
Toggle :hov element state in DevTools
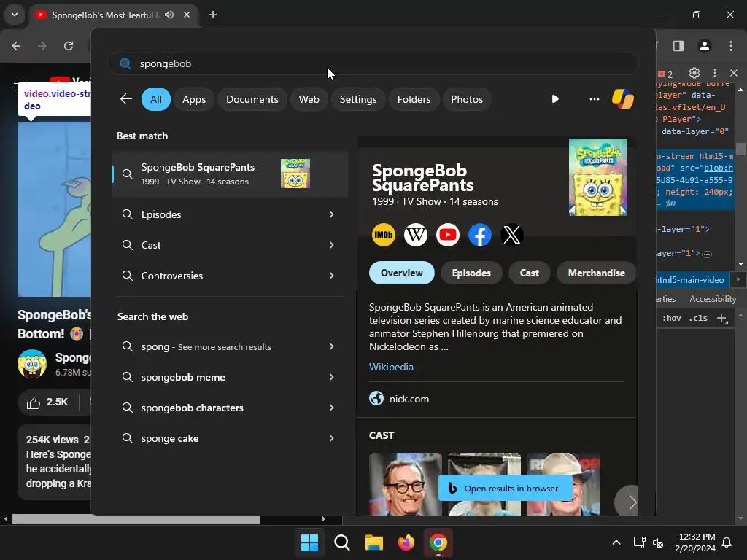pos(672,318)
